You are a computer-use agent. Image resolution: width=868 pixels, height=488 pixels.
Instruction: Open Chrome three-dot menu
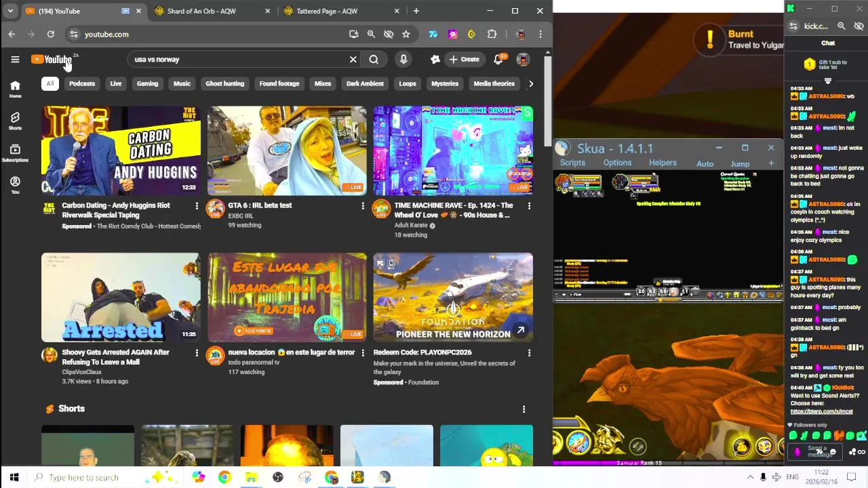(x=540, y=35)
